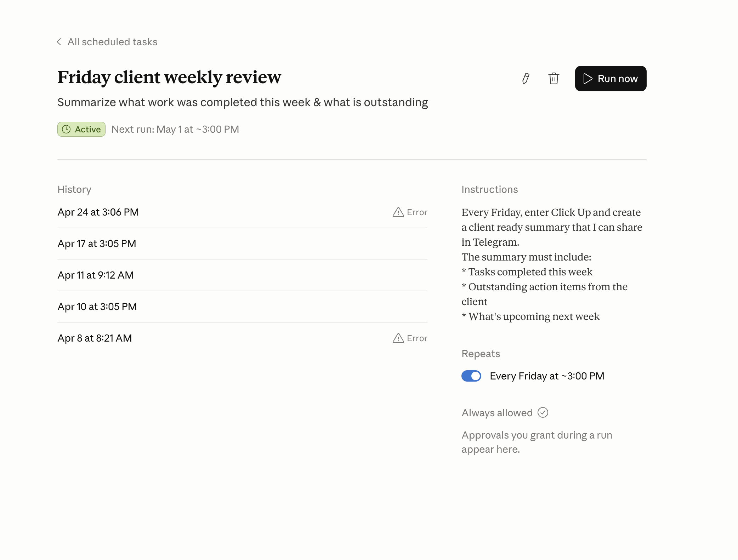The image size is (738, 560).
Task: Open the Apr 10 at 3:05 PM run
Action: pos(97,307)
